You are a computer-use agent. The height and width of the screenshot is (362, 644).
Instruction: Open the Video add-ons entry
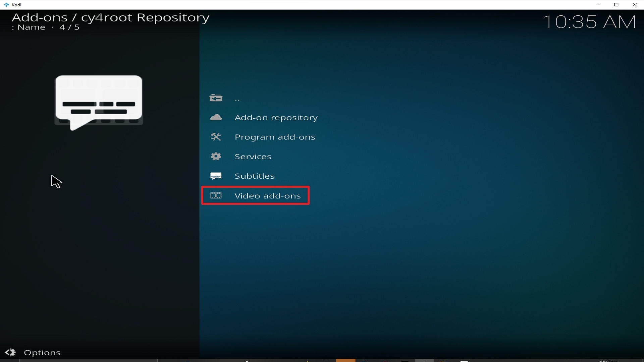coord(267,196)
